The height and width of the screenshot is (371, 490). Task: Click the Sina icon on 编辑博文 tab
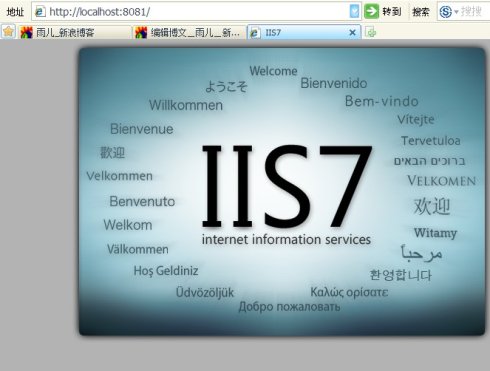coord(141,32)
